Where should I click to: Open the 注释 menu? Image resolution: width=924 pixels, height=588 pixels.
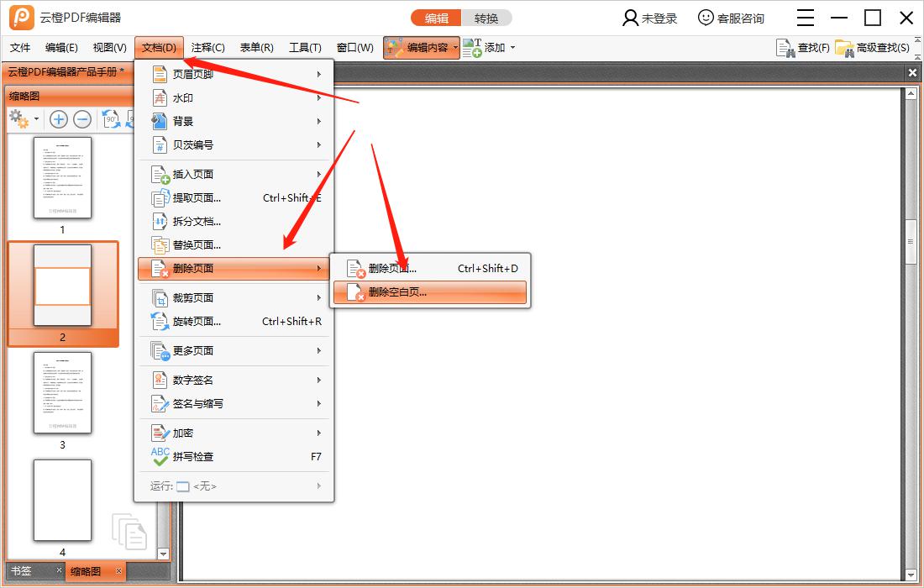[207, 48]
